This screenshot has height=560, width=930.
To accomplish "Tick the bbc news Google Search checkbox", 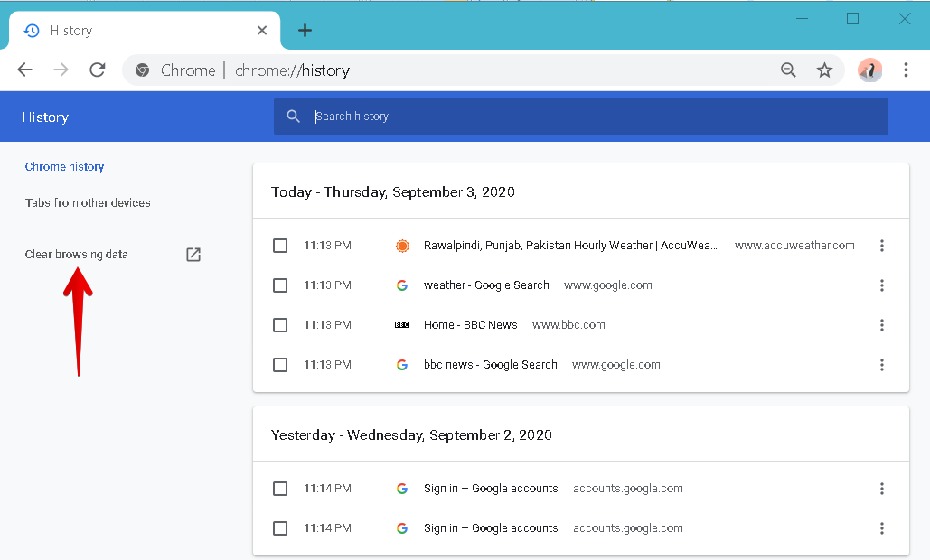I will (280, 365).
